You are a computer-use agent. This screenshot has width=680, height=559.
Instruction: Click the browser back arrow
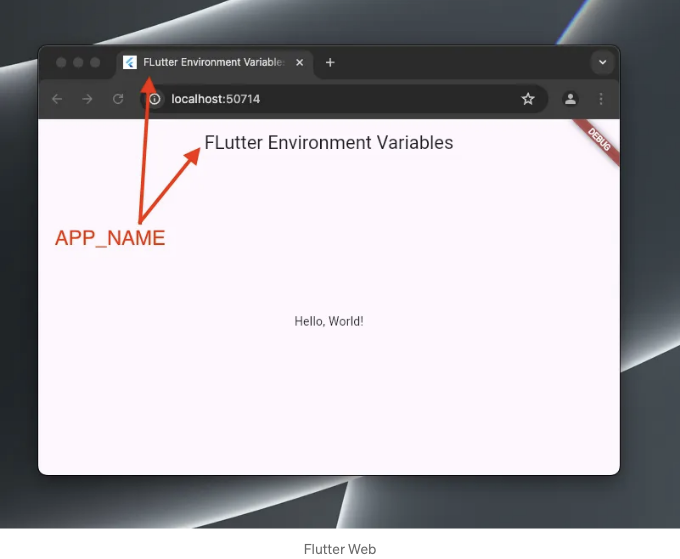click(x=57, y=99)
